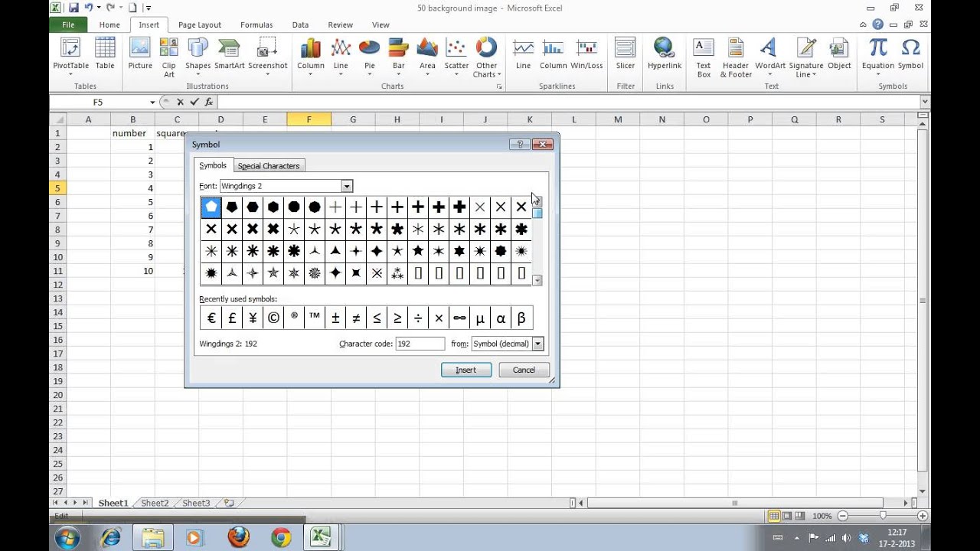Select the not-equal symbol in recently used

click(356, 318)
